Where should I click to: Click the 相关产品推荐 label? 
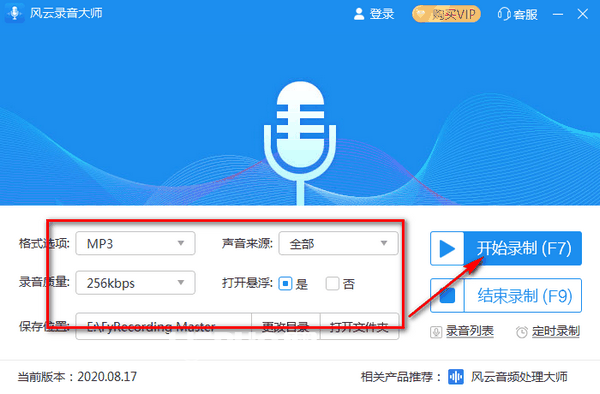tap(401, 377)
